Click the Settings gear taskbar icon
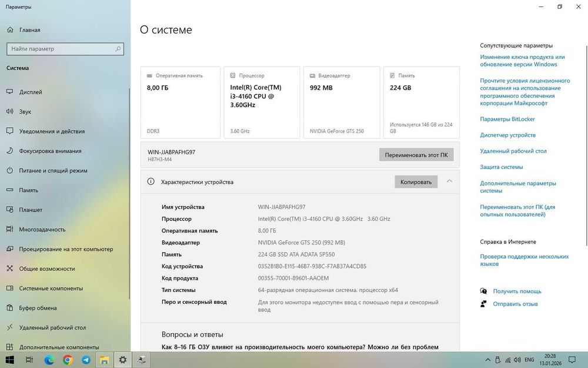The height and width of the screenshot is (368, 588). (123, 360)
